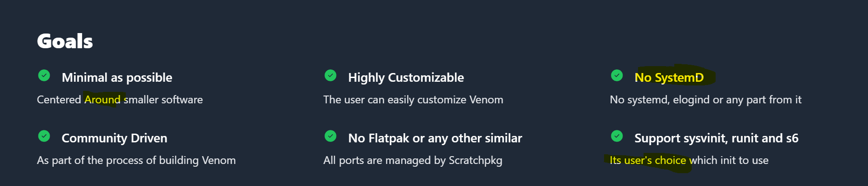Click the ports managed by Scratchpkg text

point(413,160)
